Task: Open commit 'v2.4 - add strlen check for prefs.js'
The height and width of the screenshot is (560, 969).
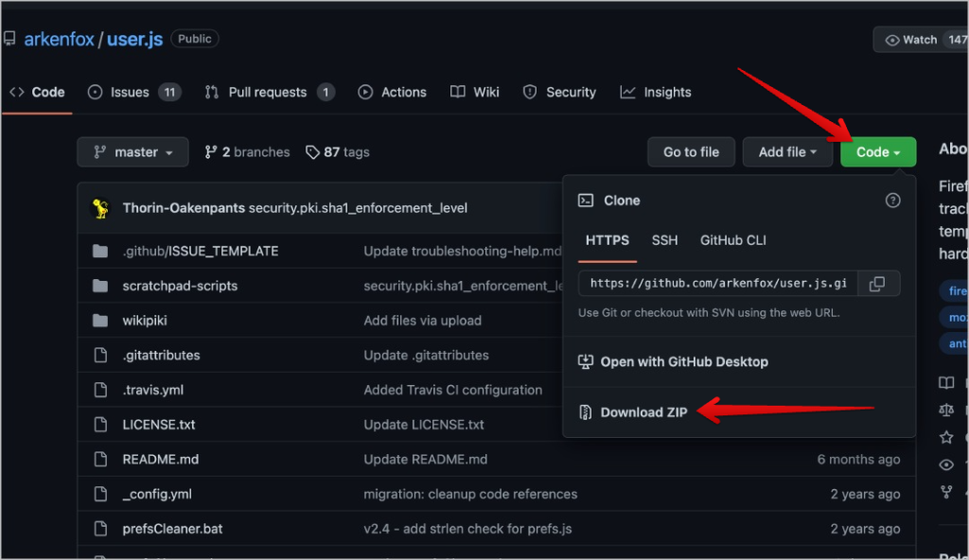Action: click(467, 529)
